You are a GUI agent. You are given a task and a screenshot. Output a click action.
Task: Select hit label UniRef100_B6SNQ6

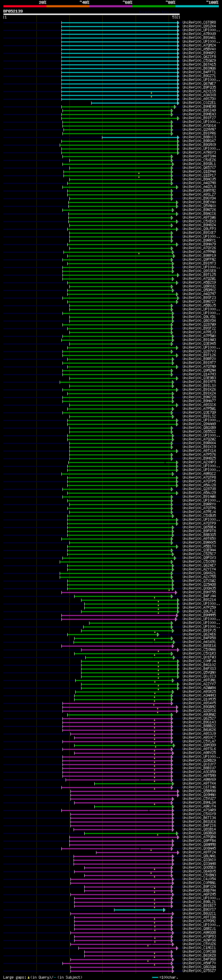(x=199, y=68)
